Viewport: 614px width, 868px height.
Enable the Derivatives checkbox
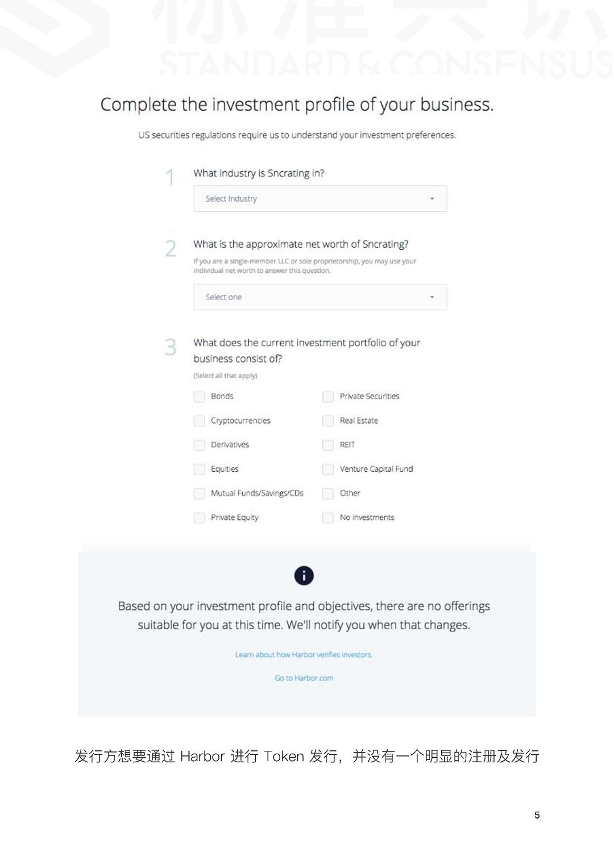click(x=199, y=445)
